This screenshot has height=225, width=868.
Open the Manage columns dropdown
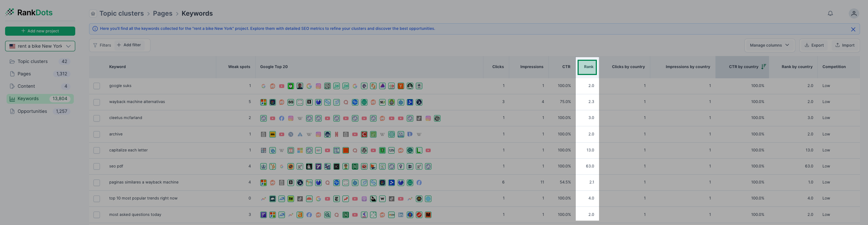tap(769, 45)
